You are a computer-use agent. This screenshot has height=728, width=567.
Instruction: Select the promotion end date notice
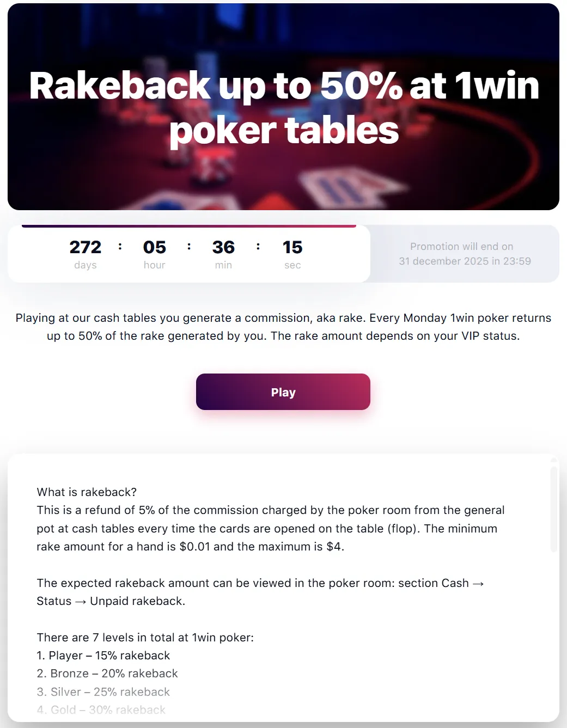(461, 254)
